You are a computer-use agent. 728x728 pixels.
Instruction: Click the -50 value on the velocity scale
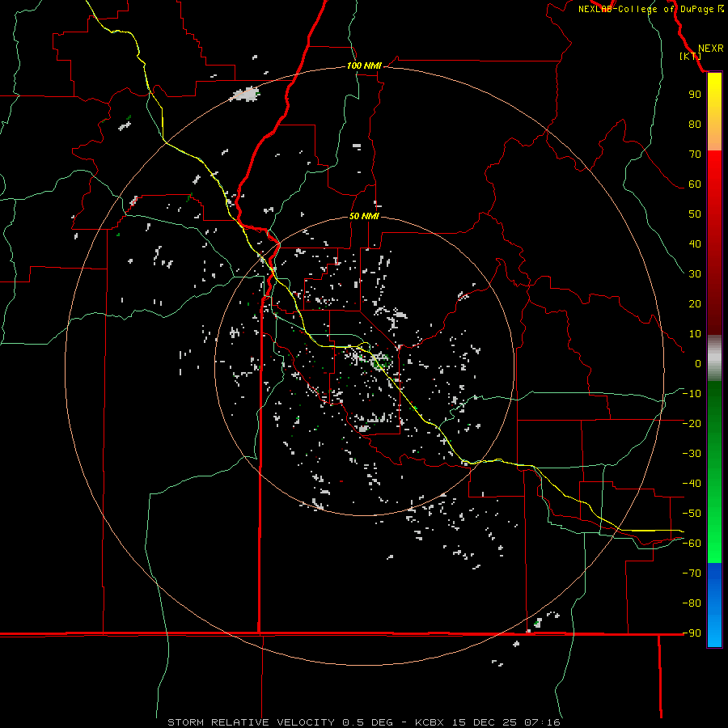[692, 514]
